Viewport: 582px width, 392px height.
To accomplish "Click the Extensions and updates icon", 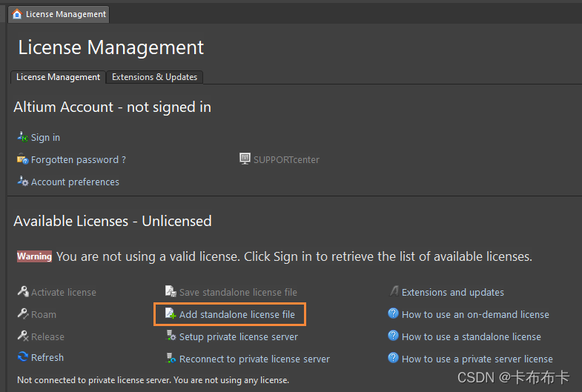I will [x=394, y=292].
